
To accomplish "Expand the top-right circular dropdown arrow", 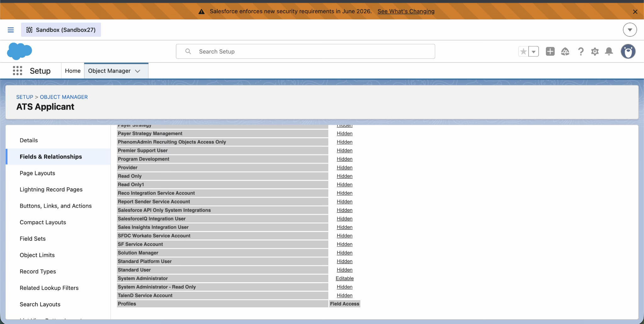I will (630, 30).
